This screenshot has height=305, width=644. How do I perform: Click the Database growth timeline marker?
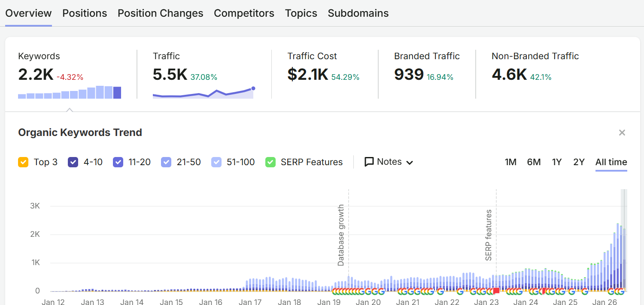pos(341,235)
